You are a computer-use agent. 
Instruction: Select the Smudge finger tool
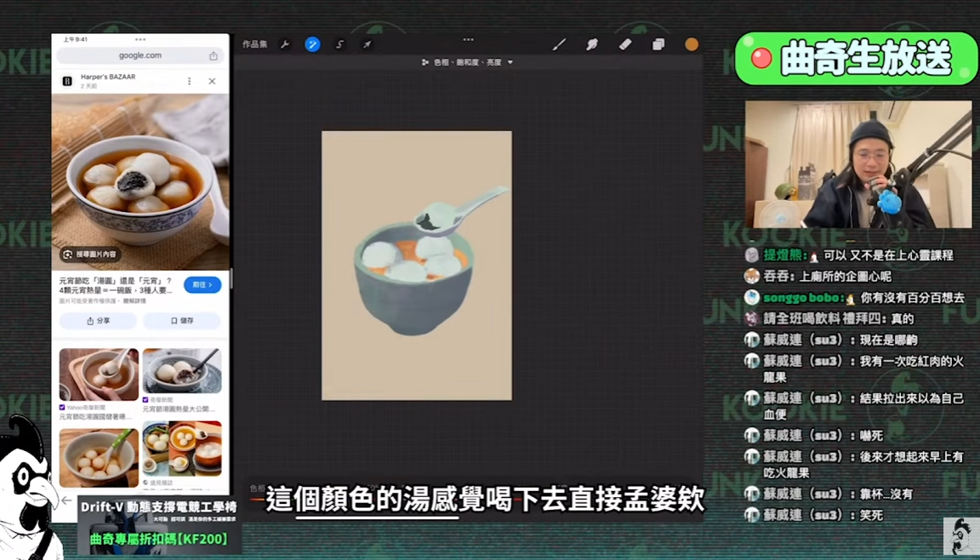click(591, 44)
